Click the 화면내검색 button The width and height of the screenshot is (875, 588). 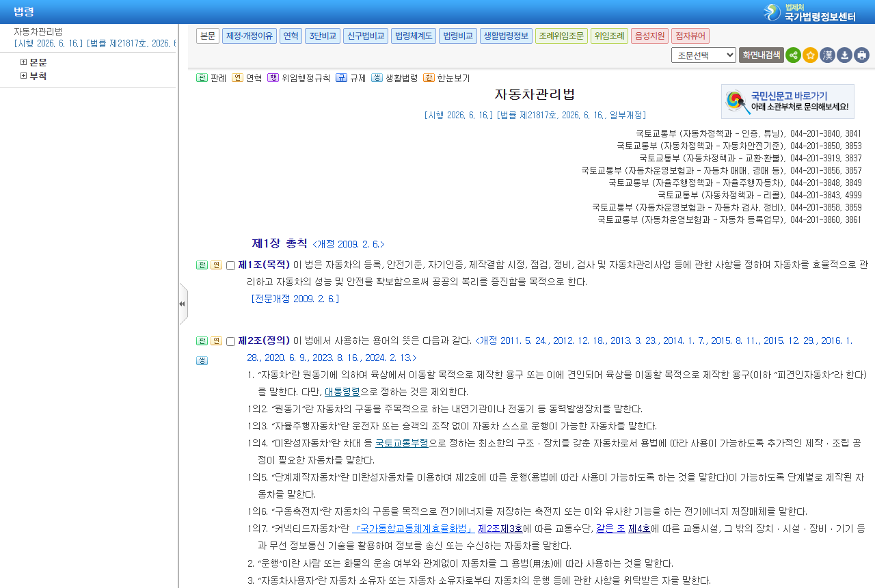coord(762,55)
